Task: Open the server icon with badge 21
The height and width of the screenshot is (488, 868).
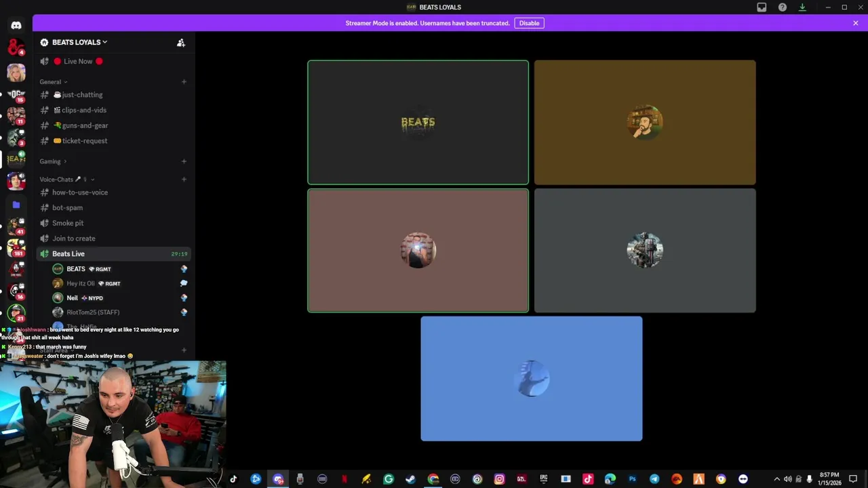Action: click(16, 313)
